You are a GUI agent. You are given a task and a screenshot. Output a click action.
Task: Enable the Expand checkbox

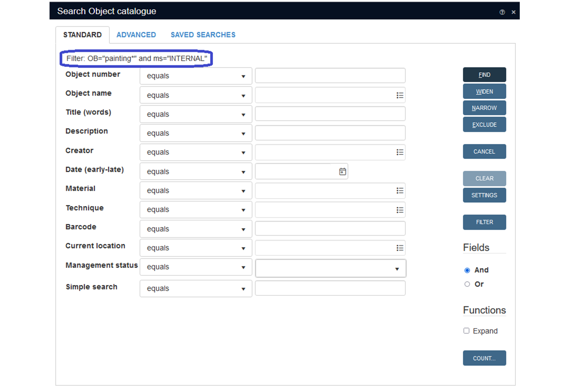(x=466, y=331)
